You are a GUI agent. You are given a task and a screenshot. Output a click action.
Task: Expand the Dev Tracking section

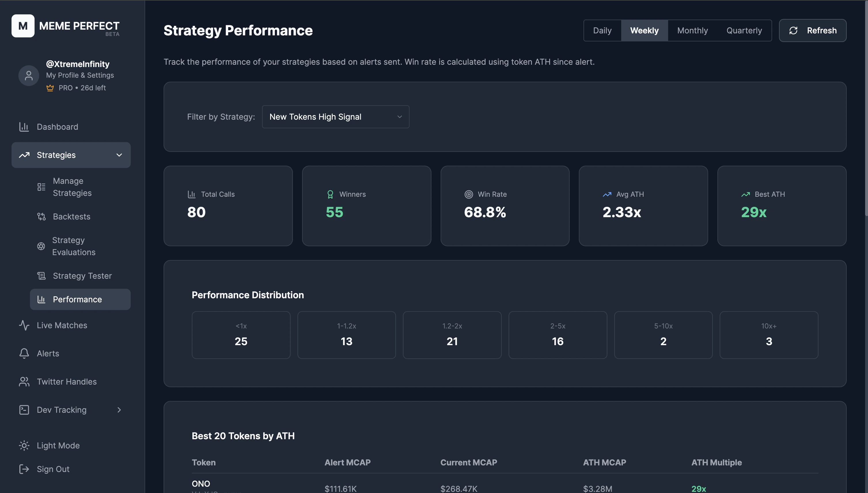click(x=119, y=410)
